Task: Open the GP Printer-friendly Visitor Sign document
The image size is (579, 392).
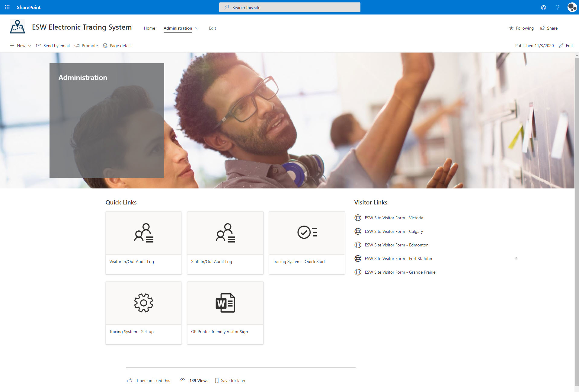Action: coord(225,313)
